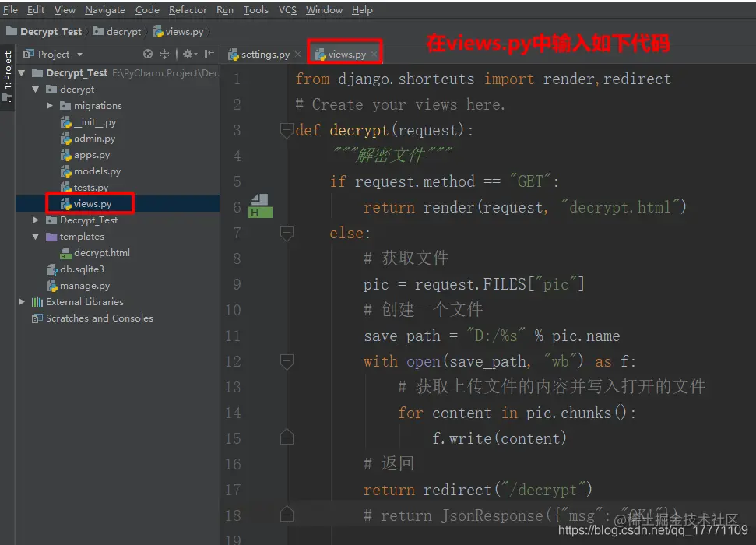Image resolution: width=756 pixels, height=545 pixels.
Task: Click on request.FILES text in line 9
Action: 470,284
